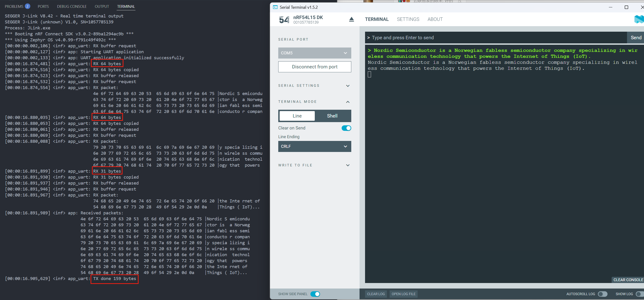Switch to the OUTPUT tab
This screenshot has width=644, height=300.
[x=102, y=6]
